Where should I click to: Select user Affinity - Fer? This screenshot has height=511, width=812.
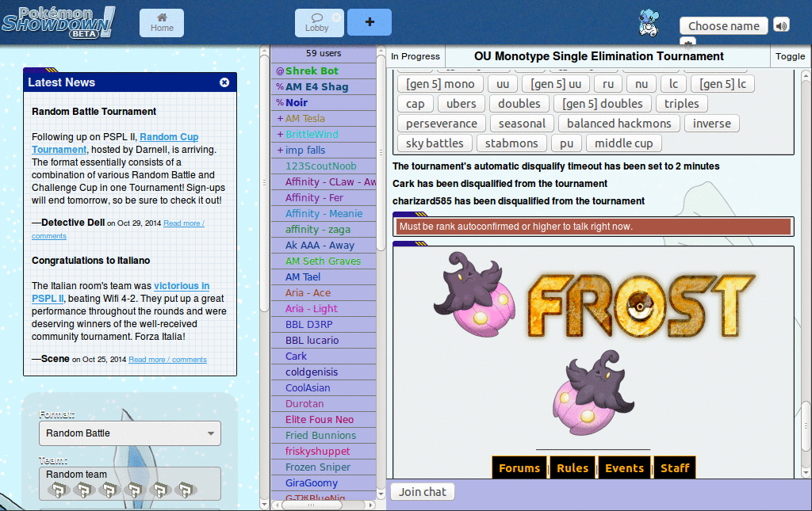coord(324,197)
